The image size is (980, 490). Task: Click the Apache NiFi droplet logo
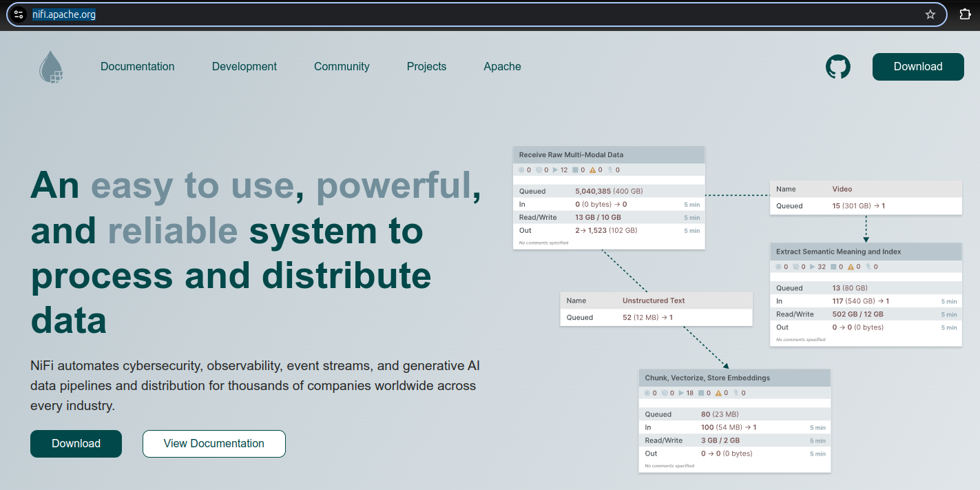tap(51, 67)
